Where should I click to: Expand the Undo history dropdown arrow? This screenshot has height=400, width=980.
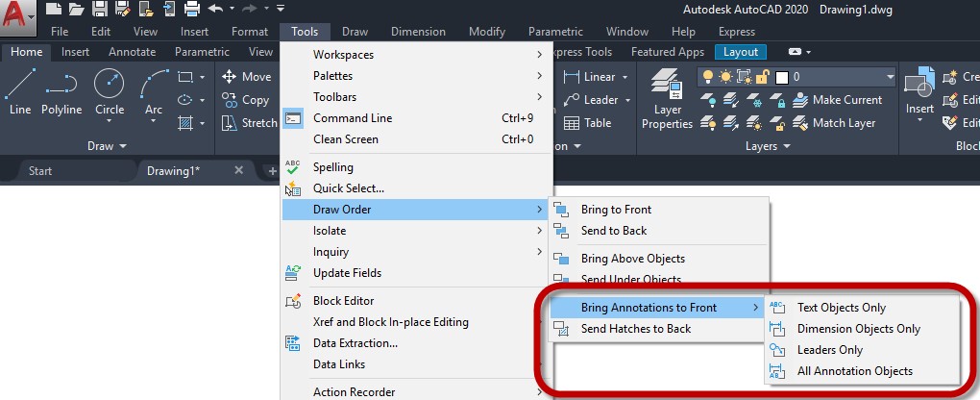coord(232,9)
